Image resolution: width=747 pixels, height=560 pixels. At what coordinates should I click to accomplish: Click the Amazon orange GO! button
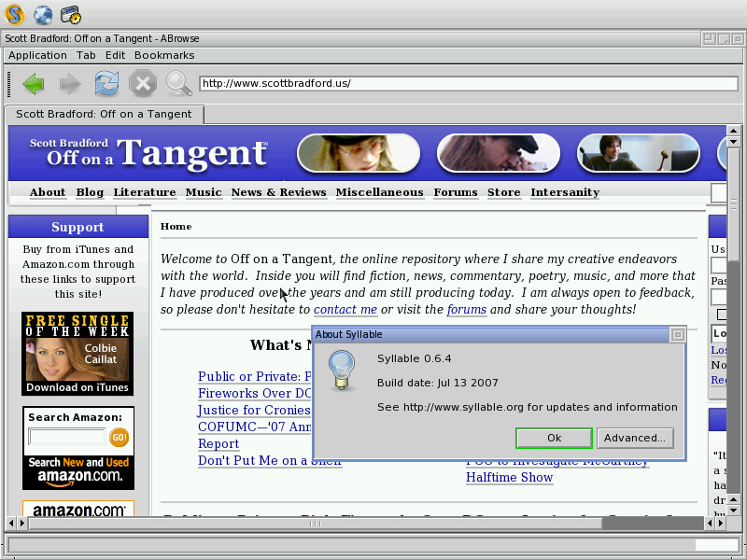pyautogui.click(x=120, y=437)
